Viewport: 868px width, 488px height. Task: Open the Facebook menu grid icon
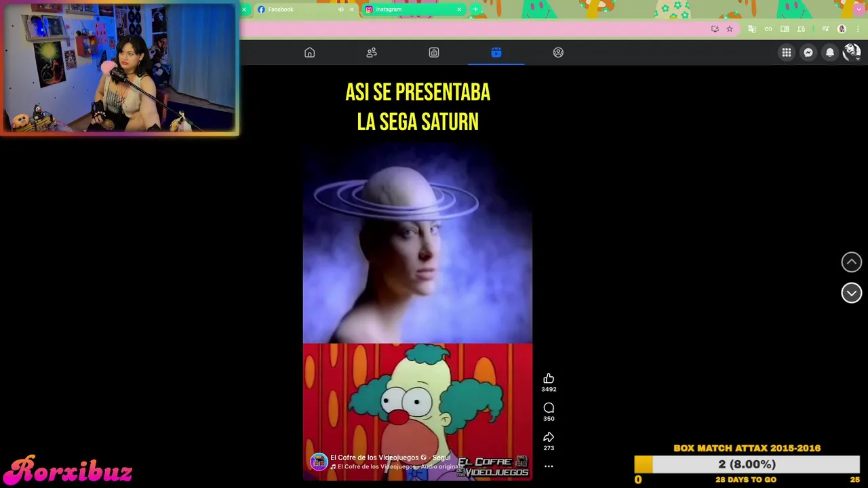(787, 52)
